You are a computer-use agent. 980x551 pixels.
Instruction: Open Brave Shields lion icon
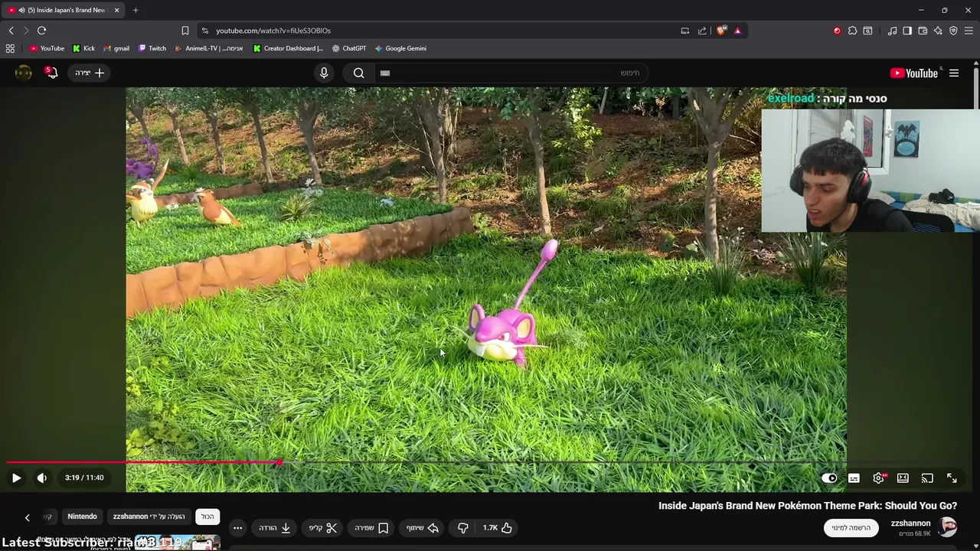(x=720, y=31)
